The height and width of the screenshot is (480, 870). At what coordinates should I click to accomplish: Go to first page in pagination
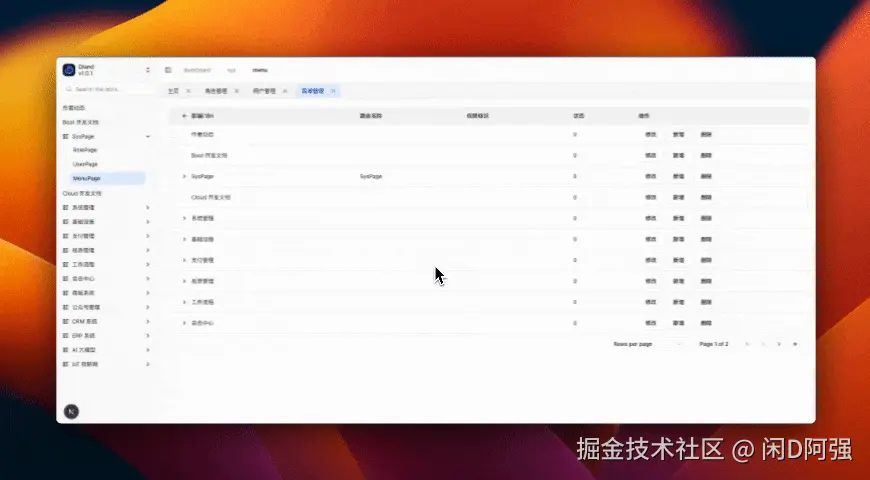click(x=747, y=344)
